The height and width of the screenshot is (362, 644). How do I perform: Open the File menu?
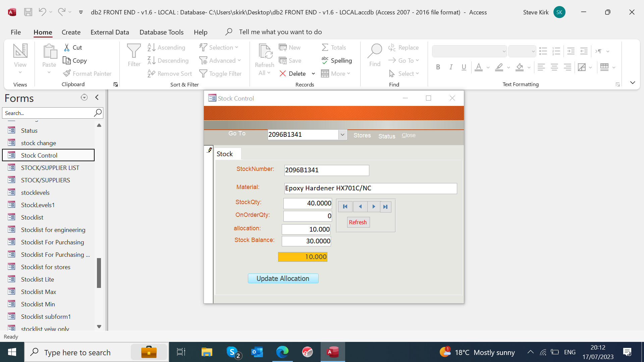coord(16,32)
